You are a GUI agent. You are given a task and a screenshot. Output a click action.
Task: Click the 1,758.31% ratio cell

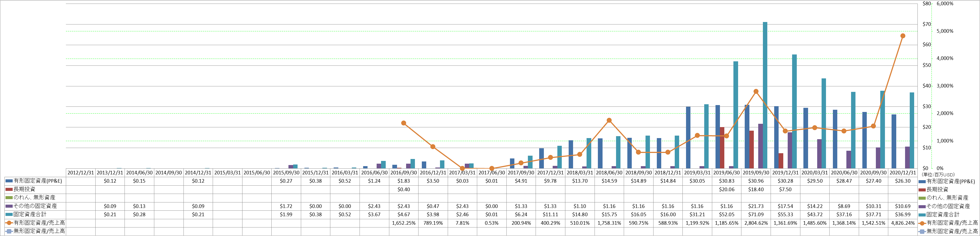pyautogui.click(x=609, y=223)
